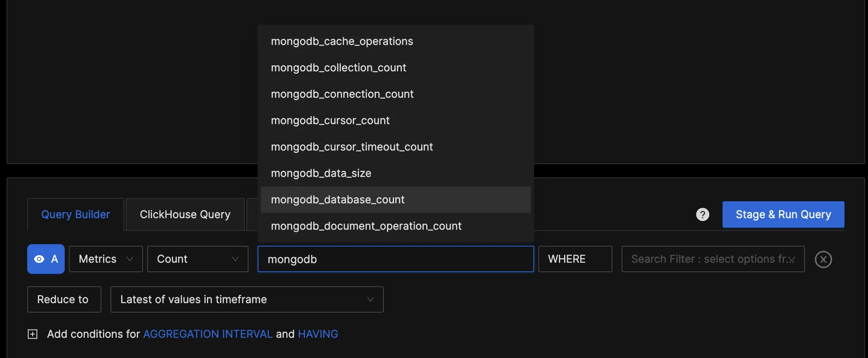This screenshot has width=868, height=358.
Task: Switch to the ClickHouse Query tab
Action: [x=185, y=214]
